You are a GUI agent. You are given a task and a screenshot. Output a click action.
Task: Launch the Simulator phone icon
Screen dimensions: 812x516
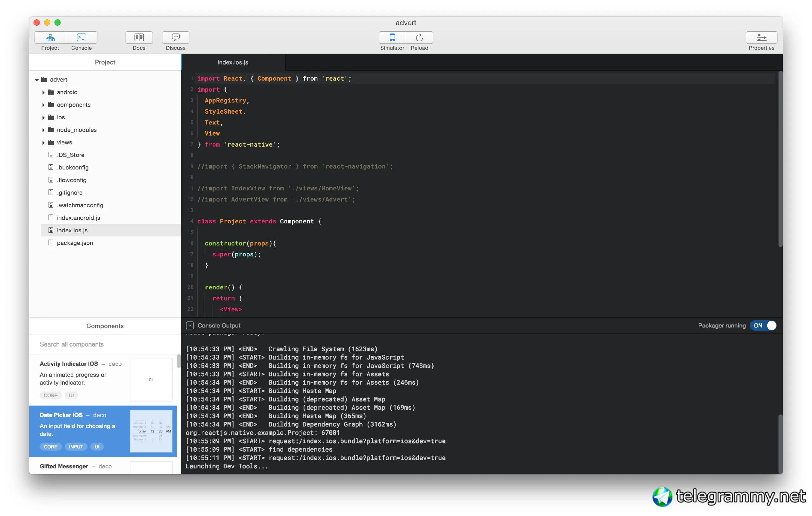[x=392, y=37]
